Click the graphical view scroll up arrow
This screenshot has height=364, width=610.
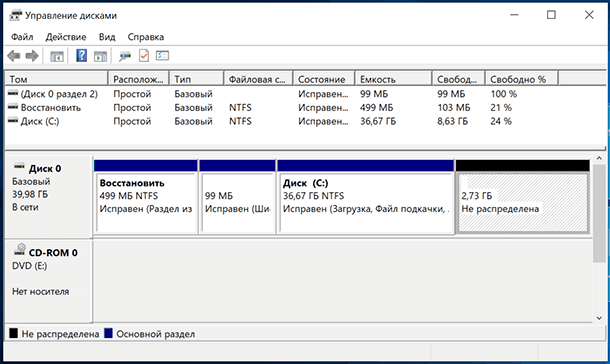click(599, 158)
